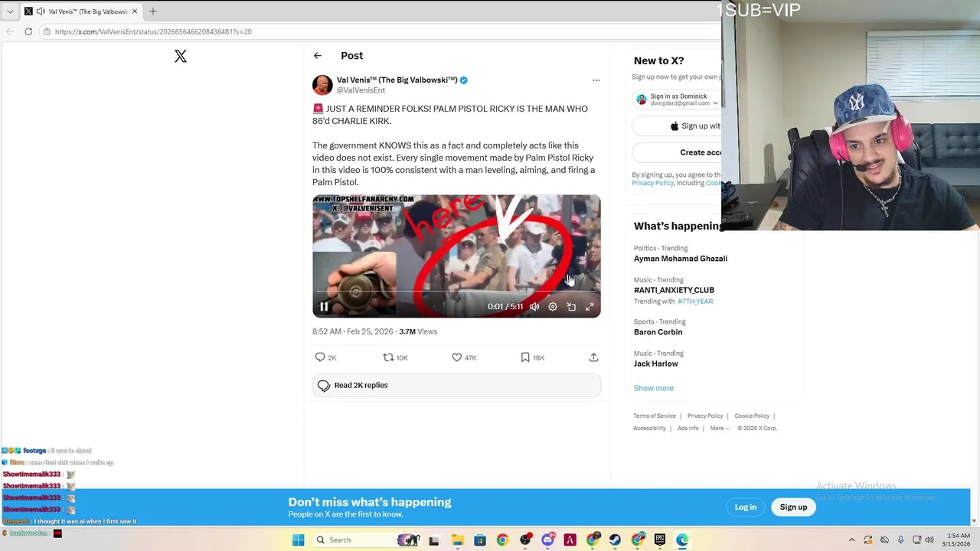Screen dimensions: 980x551
Task: Click the repost icon showing 10K
Action: coord(388,357)
